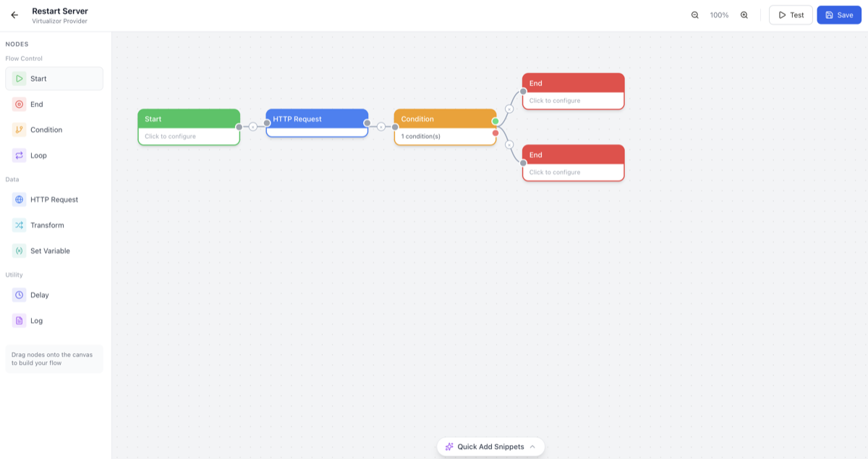868x459 pixels.
Task: Select the Loop node icon
Action: pos(20,155)
